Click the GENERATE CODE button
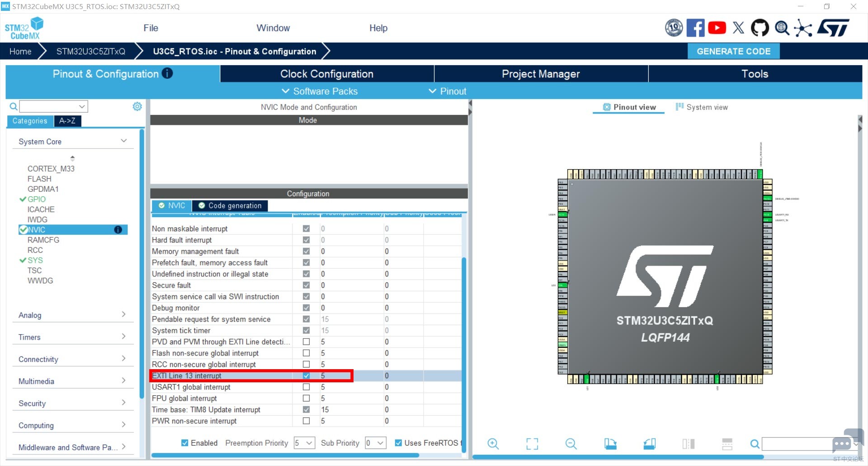 click(x=734, y=51)
